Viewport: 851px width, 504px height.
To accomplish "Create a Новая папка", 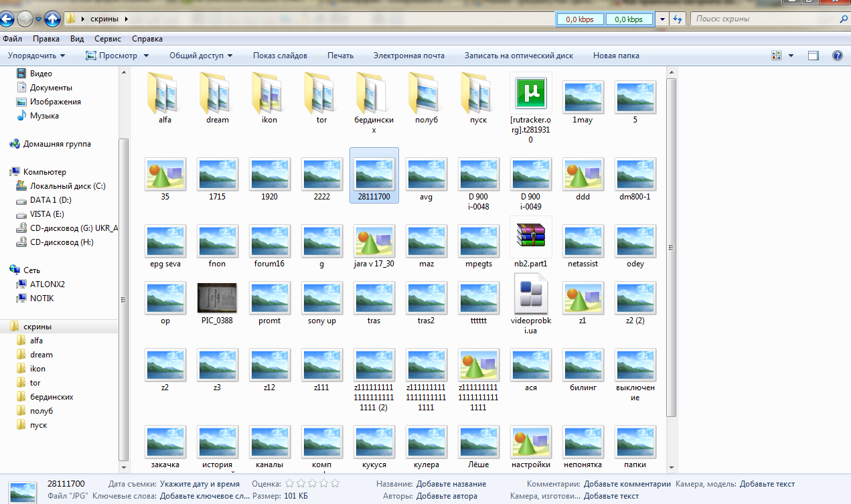I will (x=616, y=56).
